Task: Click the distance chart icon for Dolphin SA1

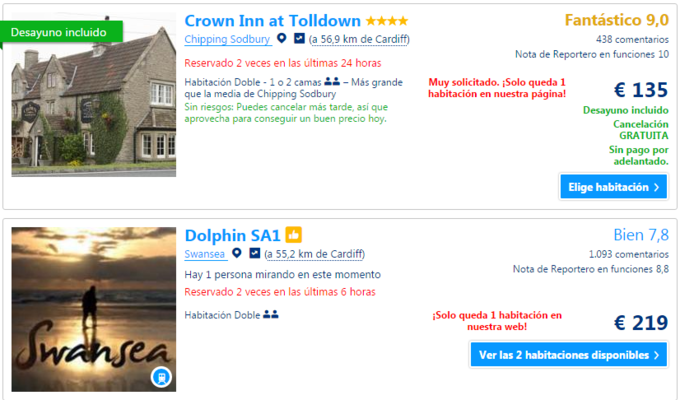Action: 256,253
